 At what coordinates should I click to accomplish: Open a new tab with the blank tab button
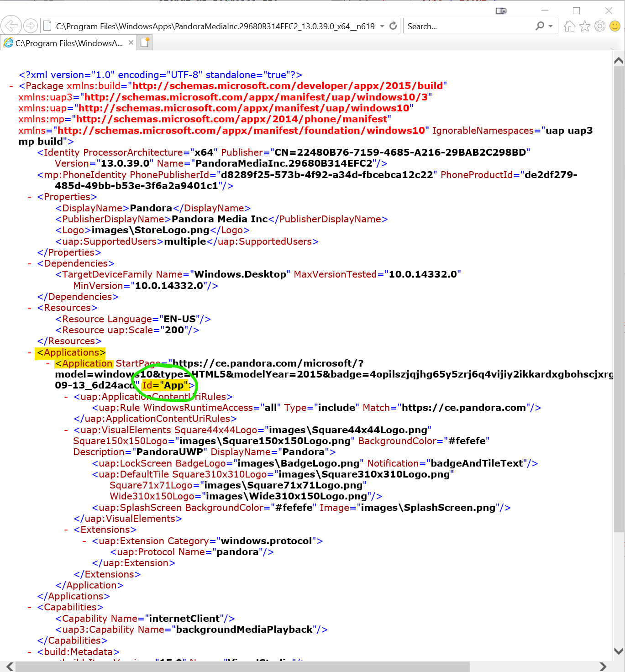click(x=145, y=42)
